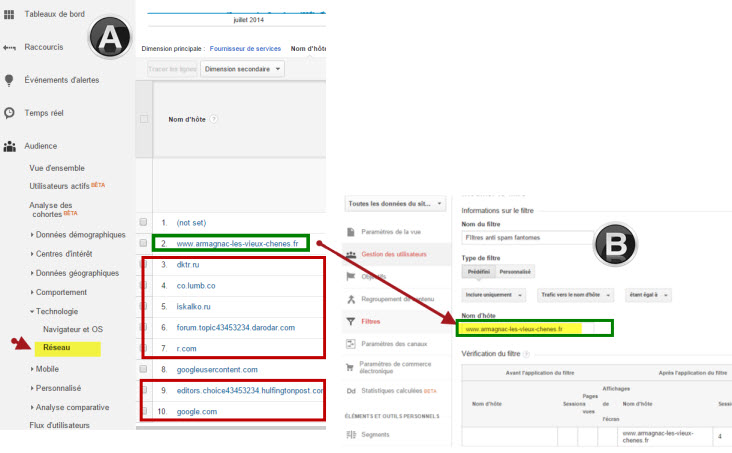Open the google.com hostname link
The image size is (732, 453).
click(197, 412)
